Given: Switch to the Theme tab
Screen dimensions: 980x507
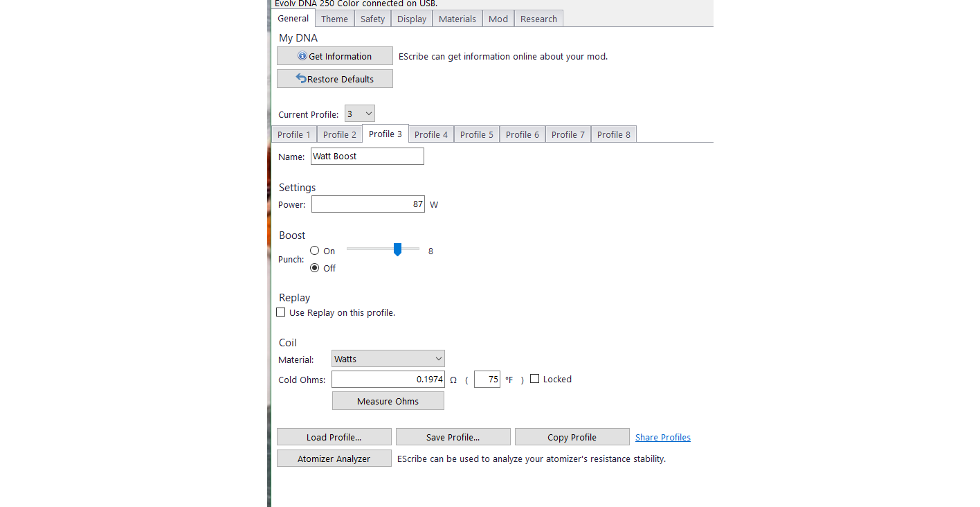Looking at the screenshot, I should [334, 19].
